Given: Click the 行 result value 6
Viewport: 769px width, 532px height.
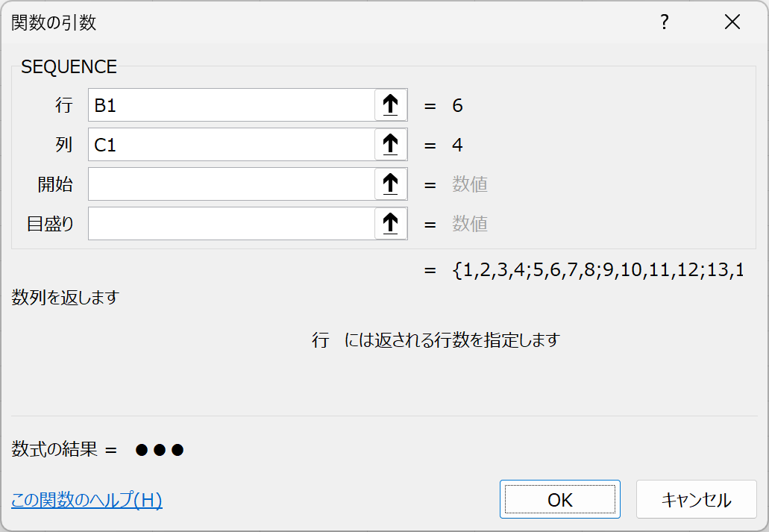Looking at the screenshot, I should 457,105.
